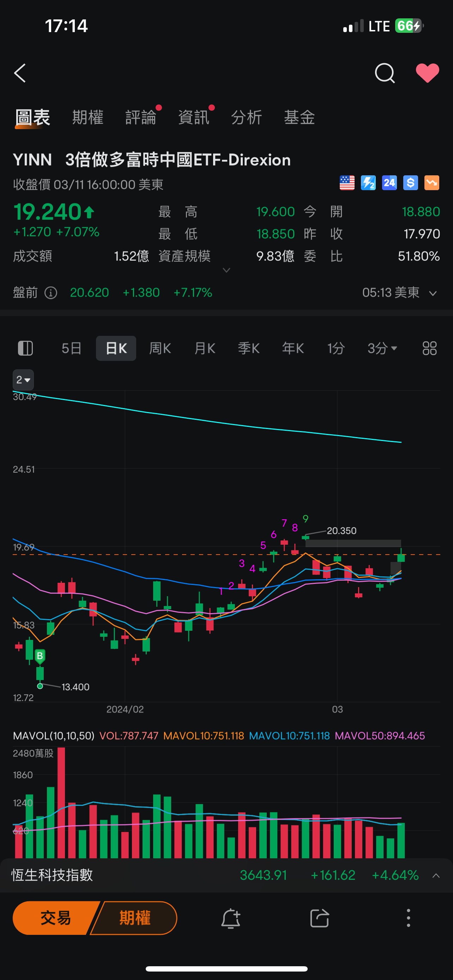Tap the latest green candlestick on chart

(401, 557)
